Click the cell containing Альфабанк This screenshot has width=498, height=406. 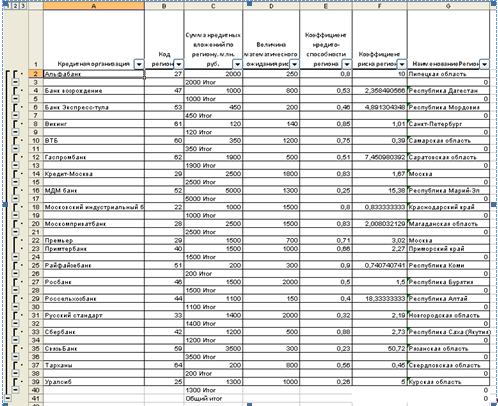94,74
